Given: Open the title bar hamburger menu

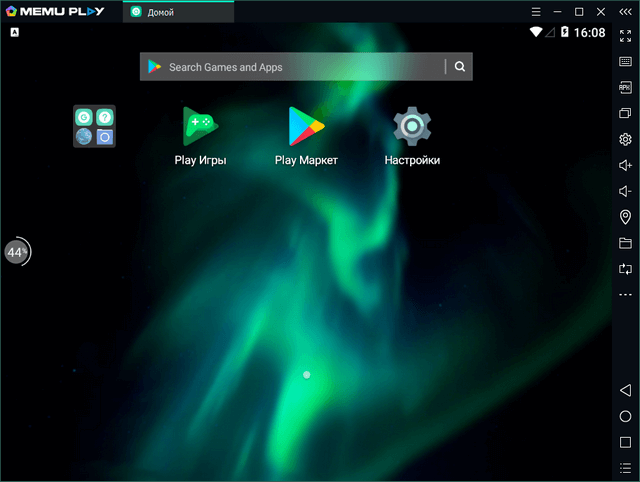Looking at the screenshot, I should [536, 11].
